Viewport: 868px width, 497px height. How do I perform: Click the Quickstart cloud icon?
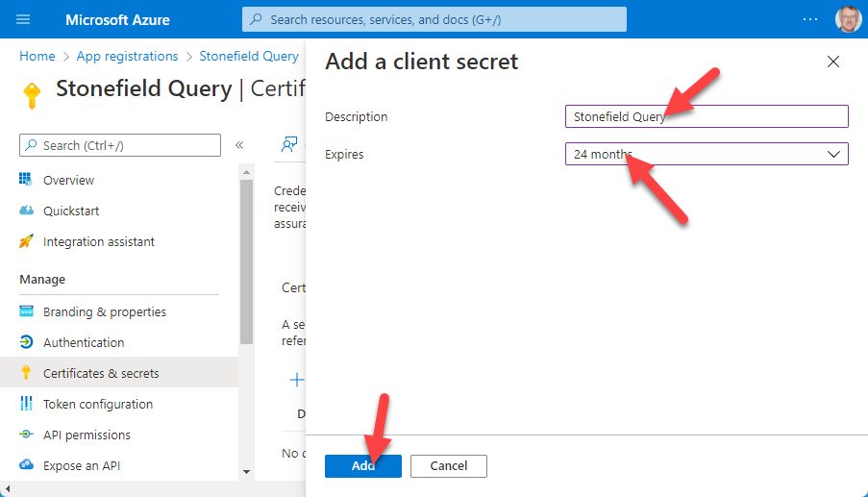click(x=26, y=211)
